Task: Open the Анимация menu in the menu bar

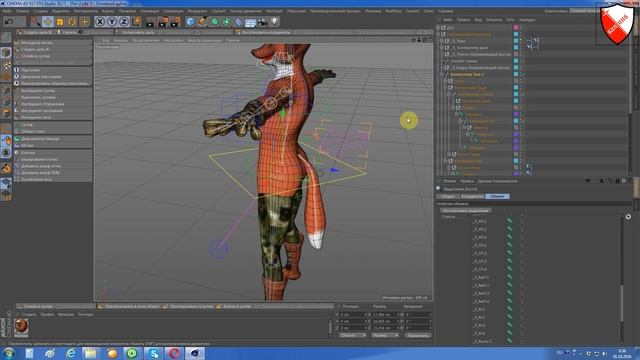Action: pos(150,11)
